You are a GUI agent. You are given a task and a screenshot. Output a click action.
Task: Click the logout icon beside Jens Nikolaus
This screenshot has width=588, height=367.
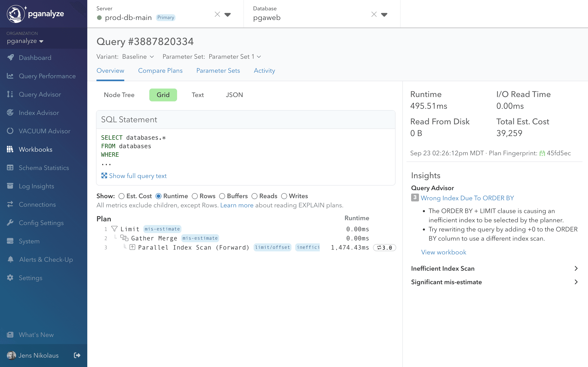[x=77, y=355]
